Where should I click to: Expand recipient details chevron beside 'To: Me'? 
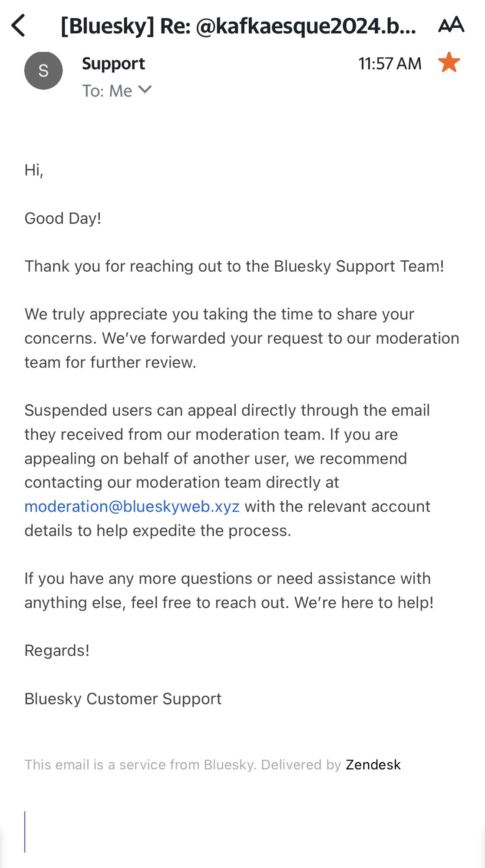[145, 90]
